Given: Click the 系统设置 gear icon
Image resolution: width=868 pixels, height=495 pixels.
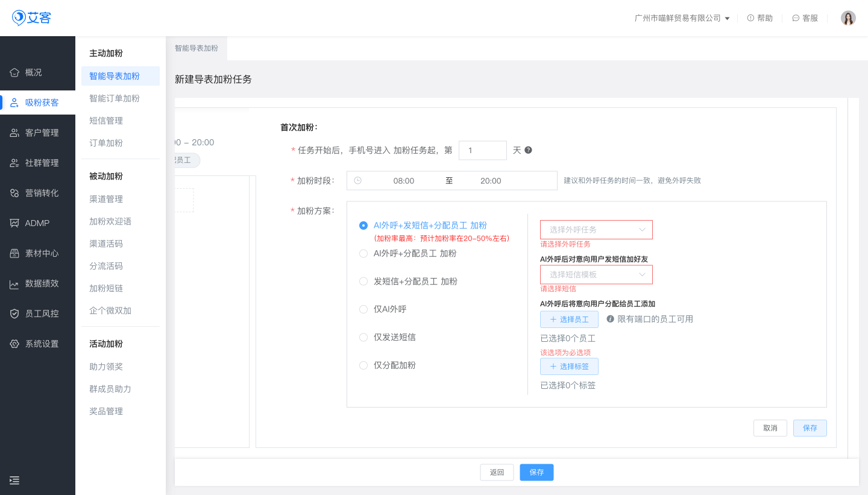Looking at the screenshot, I should pos(14,344).
